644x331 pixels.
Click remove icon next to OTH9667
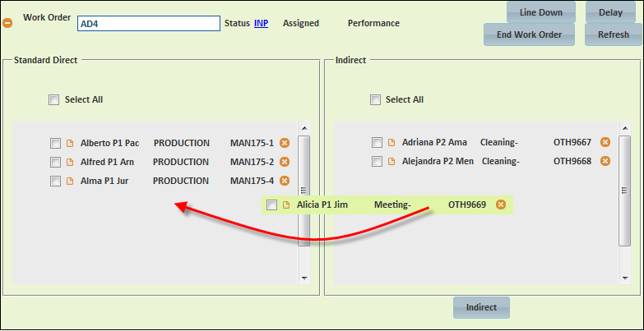point(605,142)
